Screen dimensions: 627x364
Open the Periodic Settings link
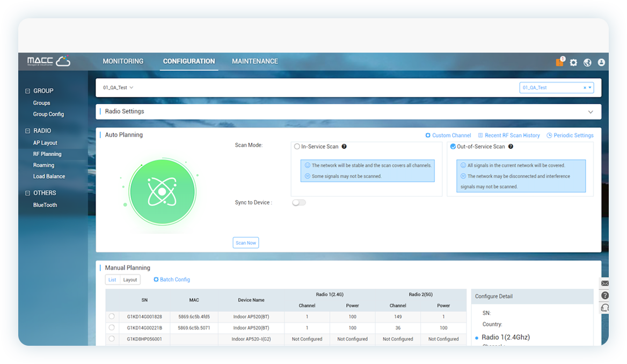(573, 135)
